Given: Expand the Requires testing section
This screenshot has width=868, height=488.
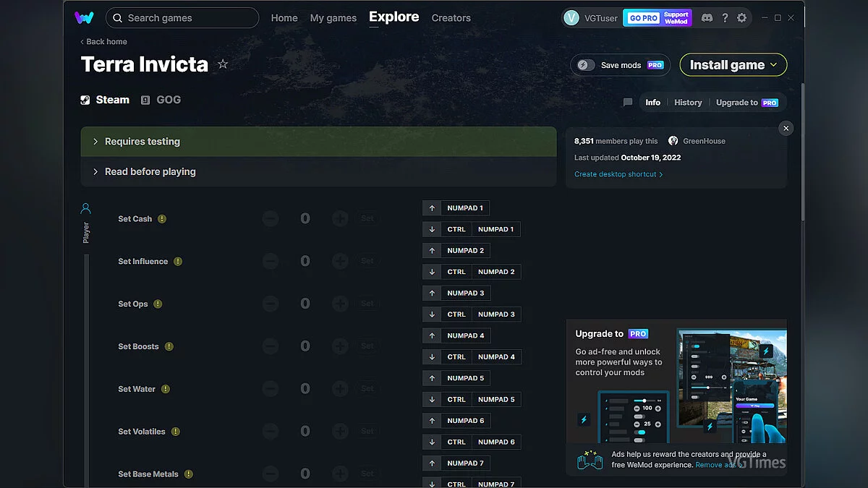Looking at the screenshot, I should (x=319, y=142).
